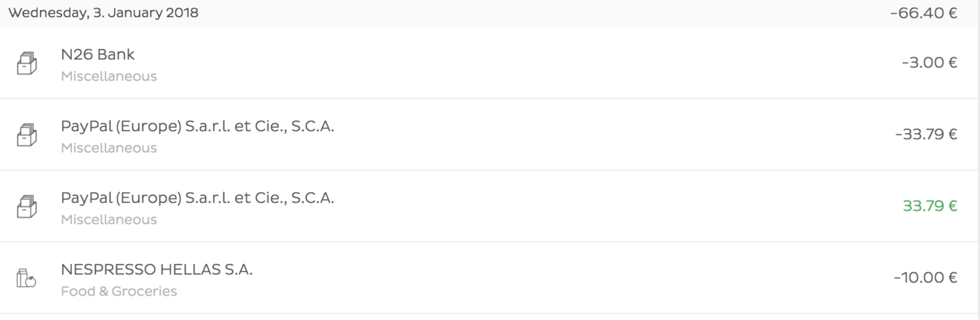The image size is (980, 320).
Task: Click the -3.00 € amount
Action: click(x=929, y=63)
